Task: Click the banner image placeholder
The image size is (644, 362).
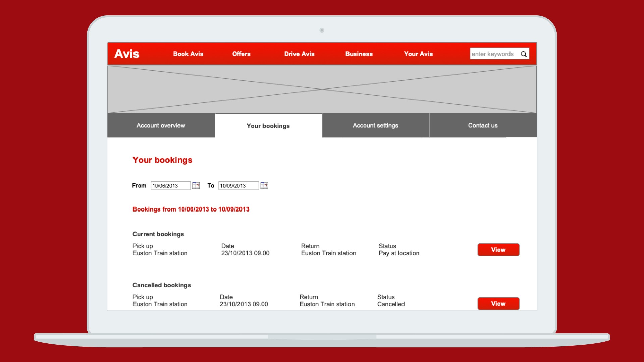Action: pos(322,89)
